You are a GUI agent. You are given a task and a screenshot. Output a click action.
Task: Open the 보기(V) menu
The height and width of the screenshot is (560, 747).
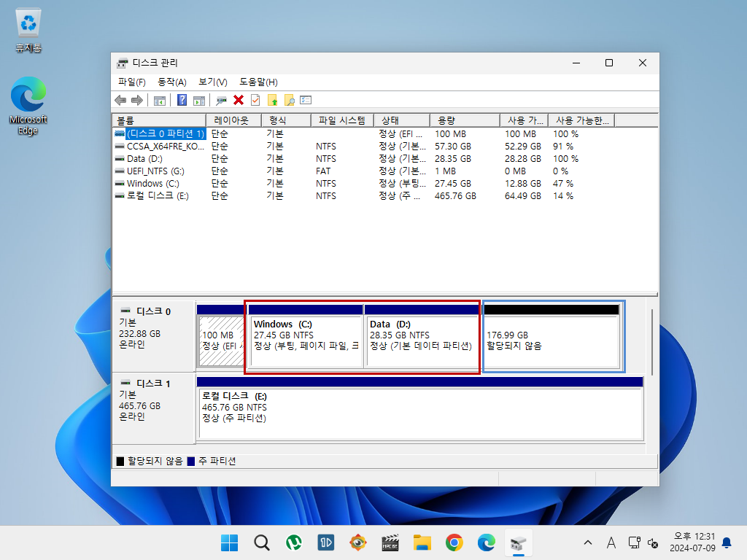pyautogui.click(x=212, y=82)
